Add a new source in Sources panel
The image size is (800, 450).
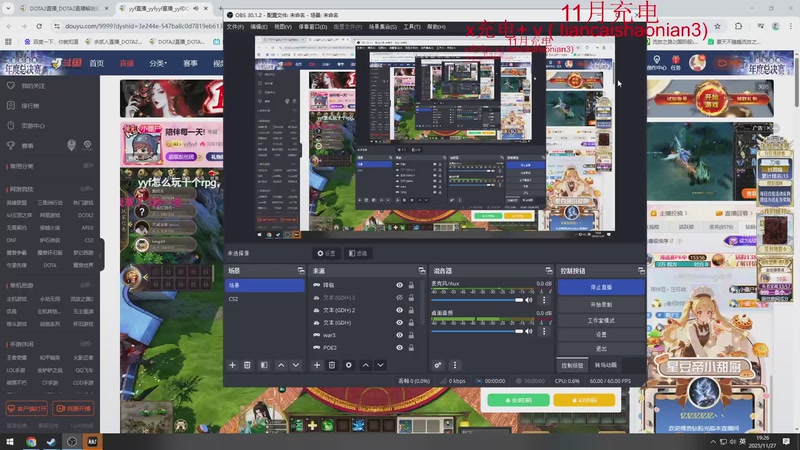pyautogui.click(x=317, y=365)
